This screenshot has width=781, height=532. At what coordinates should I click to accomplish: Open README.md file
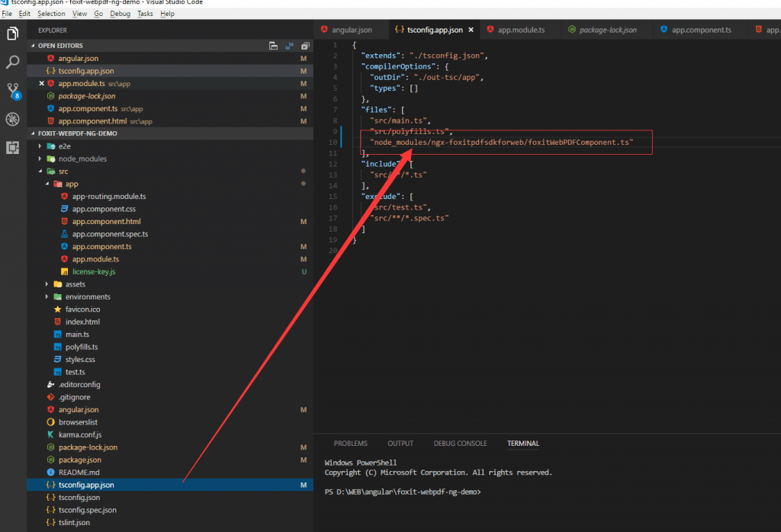170,473
